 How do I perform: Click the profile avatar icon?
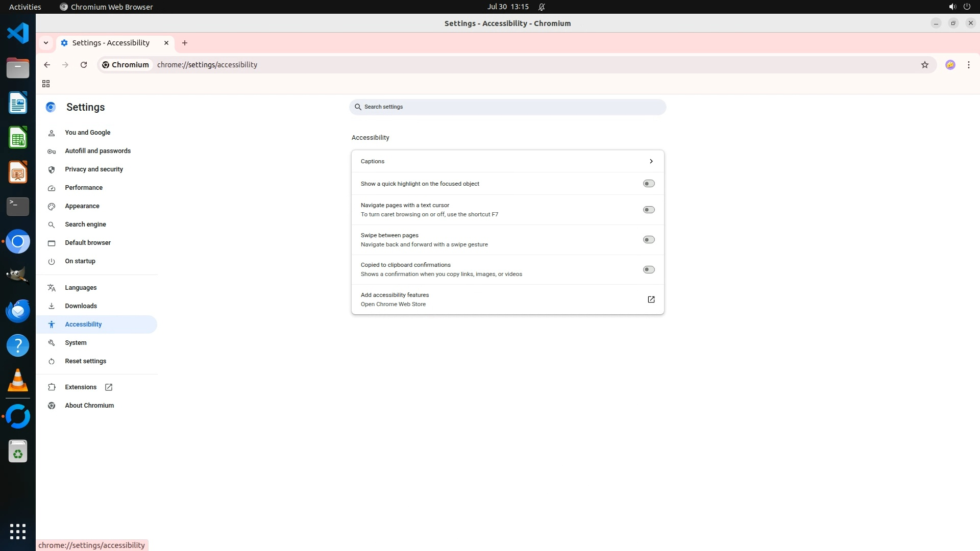click(950, 65)
